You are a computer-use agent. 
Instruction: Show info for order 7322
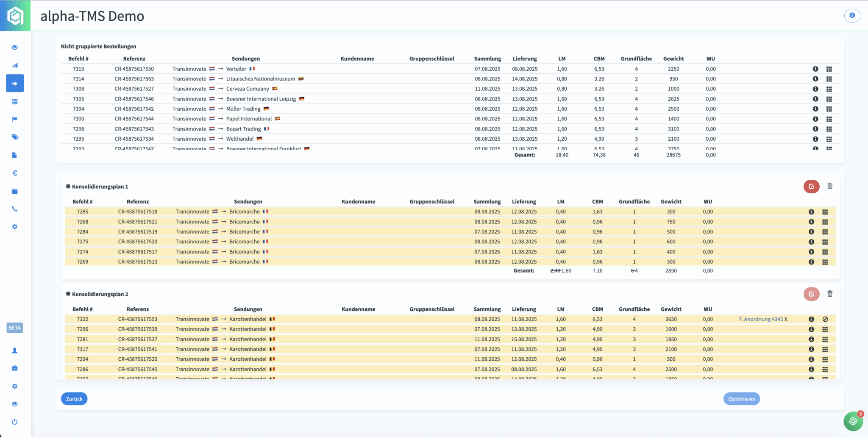[x=811, y=319]
